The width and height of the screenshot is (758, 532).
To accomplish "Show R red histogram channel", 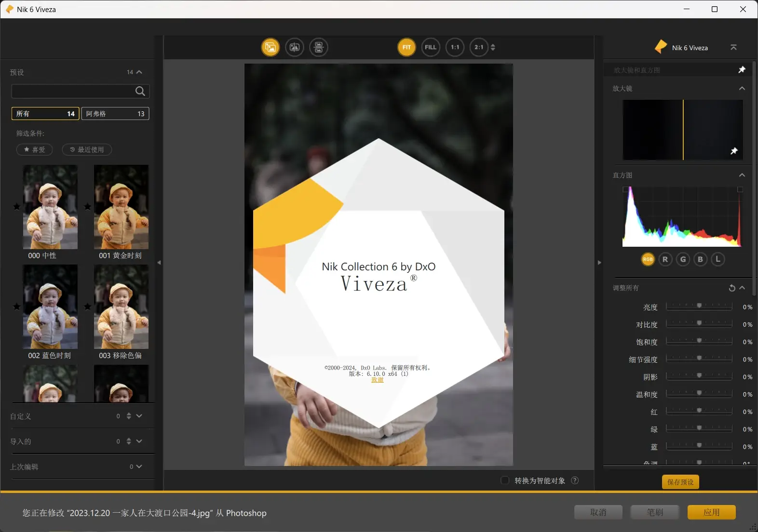I will tap(665, 259).
